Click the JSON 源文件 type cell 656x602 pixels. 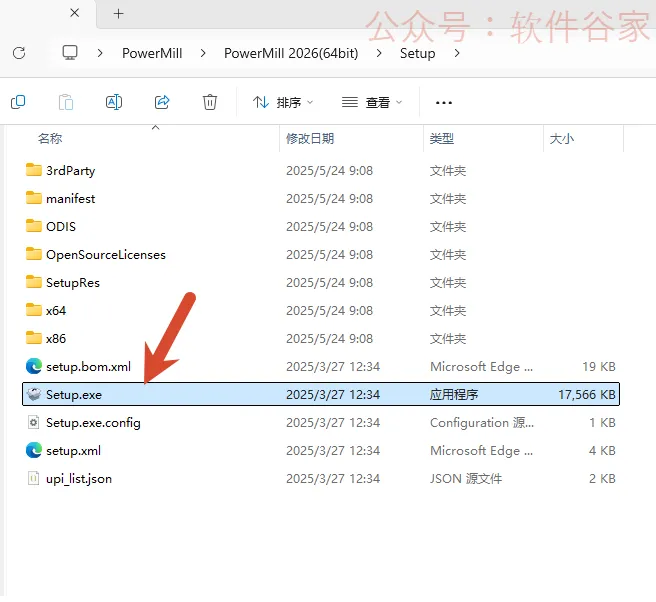coord(466,479)
